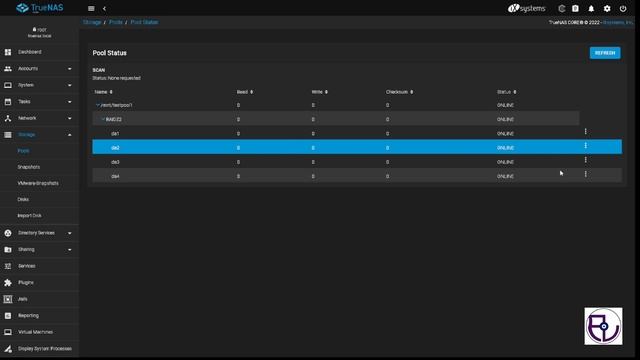
Task: Click the root user label in sidebar
Action: point(40,30)
